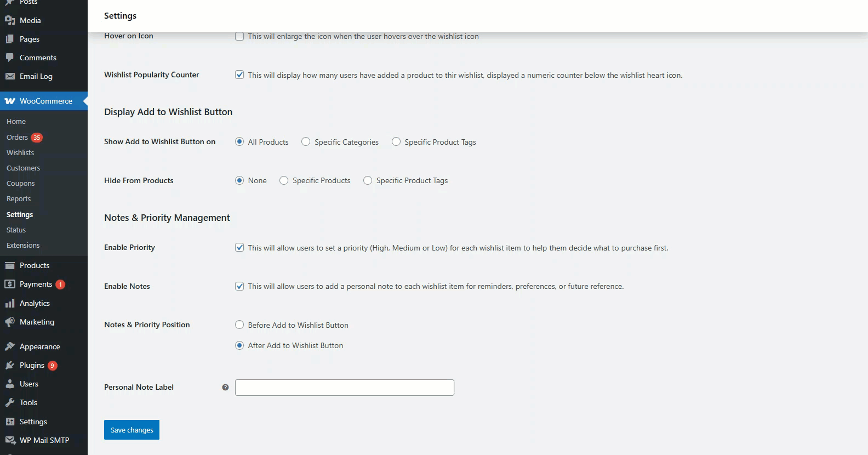This screenshot has height=455, width=868.
Task: Focus the Personal Note Label text field
Action: [344, 388]
